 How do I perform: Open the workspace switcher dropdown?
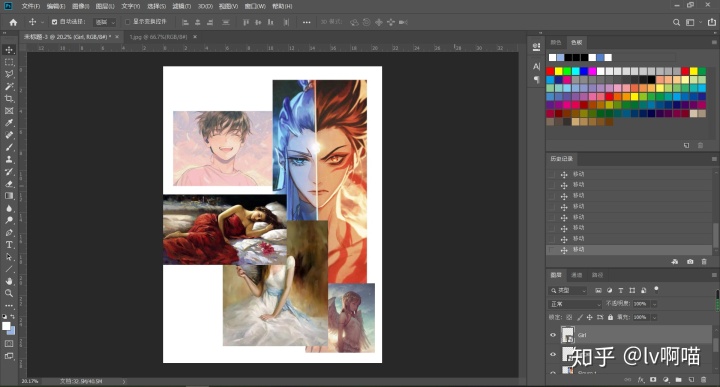point(692,22)
